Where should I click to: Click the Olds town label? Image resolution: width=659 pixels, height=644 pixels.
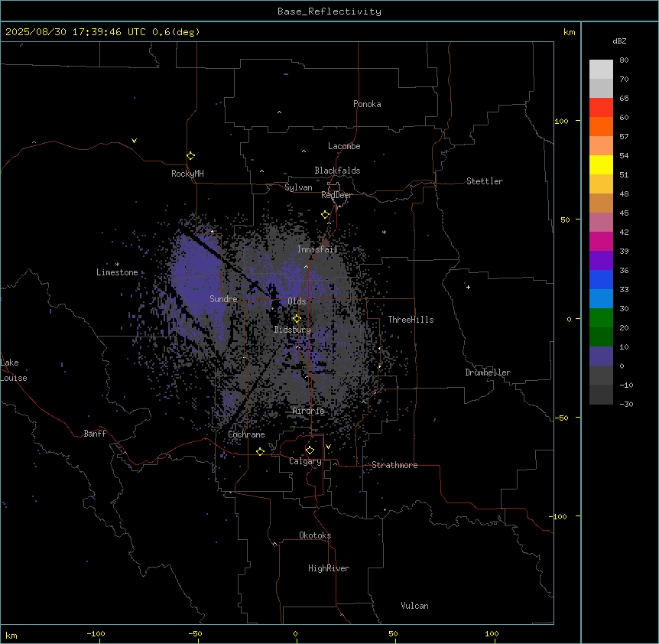(x=297, y=301)
